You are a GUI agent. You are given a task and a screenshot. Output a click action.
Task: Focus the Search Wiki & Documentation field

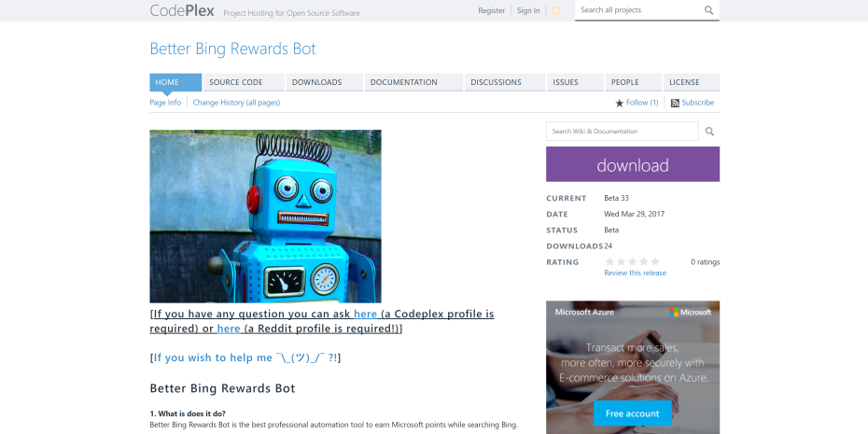622,132
